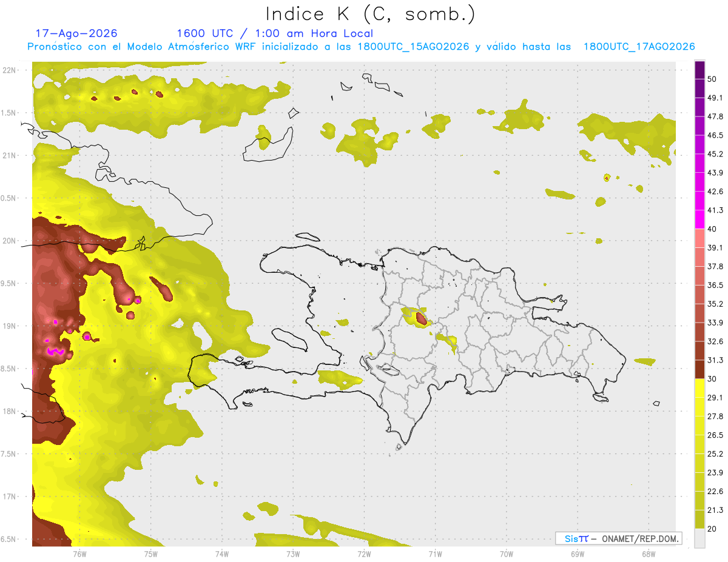Click the "8.5N" latitude label
Viewport: 728px width, 562px height.
[9, 369]
